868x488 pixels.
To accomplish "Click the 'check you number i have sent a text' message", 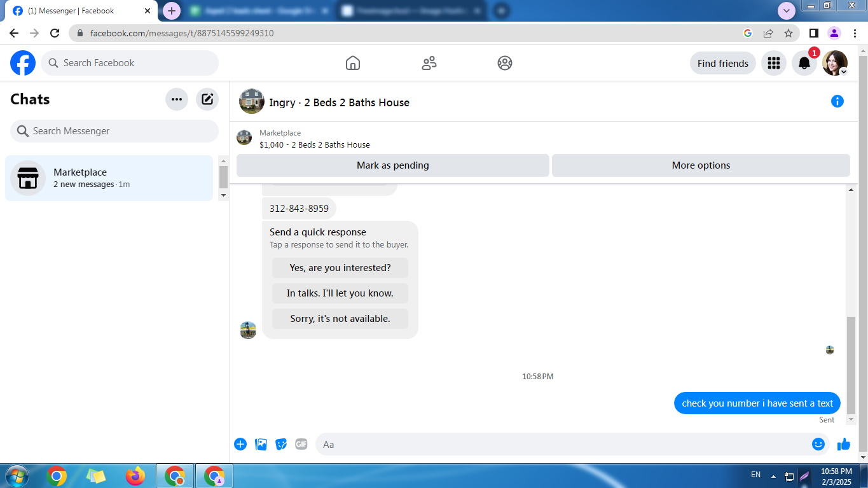I will pos(757,403).
